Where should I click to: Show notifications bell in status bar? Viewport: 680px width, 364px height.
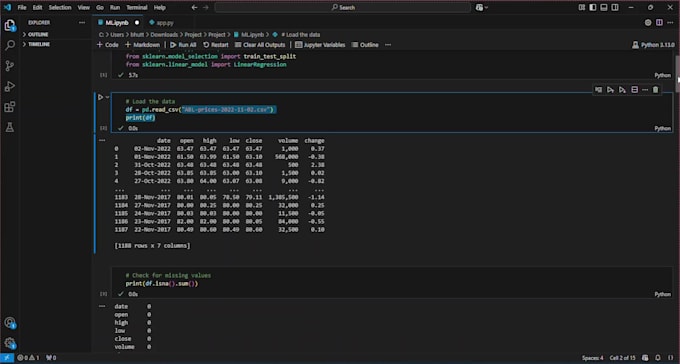coord(658,358)
